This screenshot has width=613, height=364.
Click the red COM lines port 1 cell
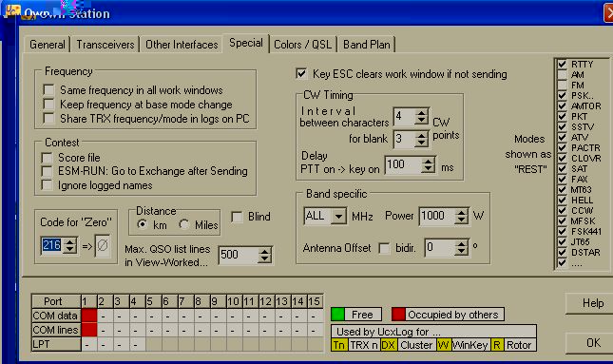[x=89, y=330]
